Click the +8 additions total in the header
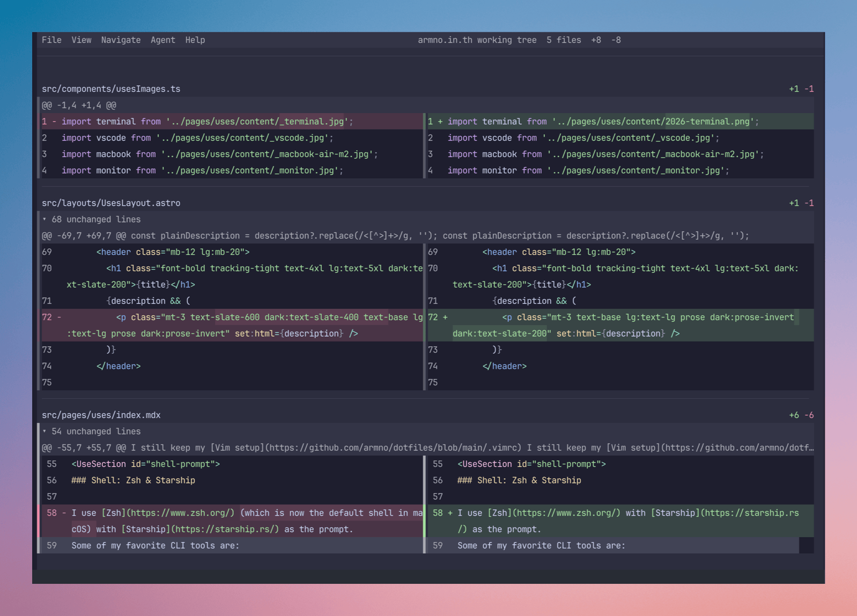857x616 pixels. (596, 40)
